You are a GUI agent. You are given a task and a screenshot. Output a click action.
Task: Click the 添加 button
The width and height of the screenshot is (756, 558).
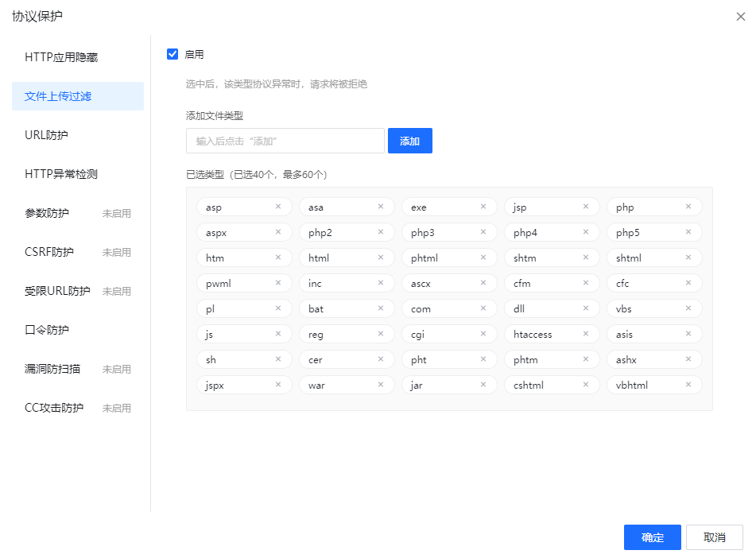coord(410,141)
